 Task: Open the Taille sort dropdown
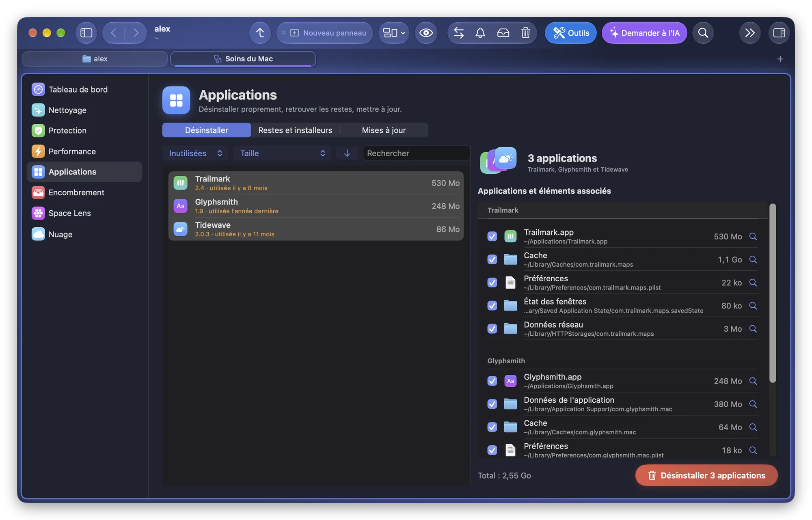282,153
